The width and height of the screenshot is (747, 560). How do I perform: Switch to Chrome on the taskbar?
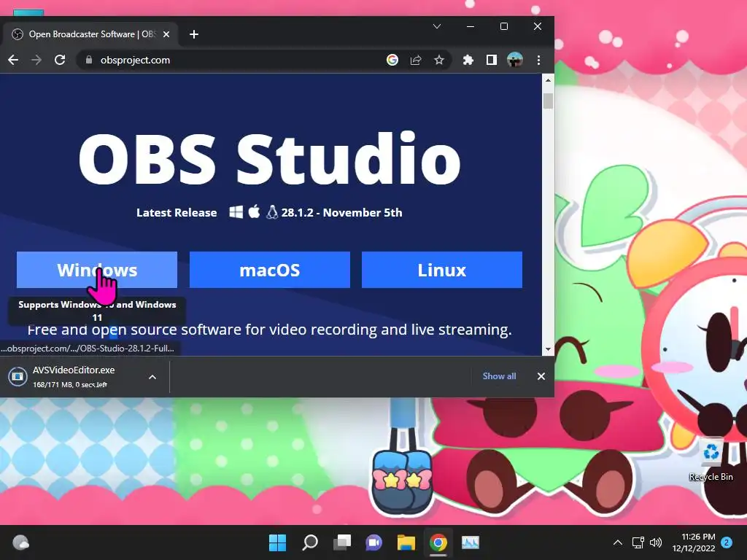(x=438, y=542)
